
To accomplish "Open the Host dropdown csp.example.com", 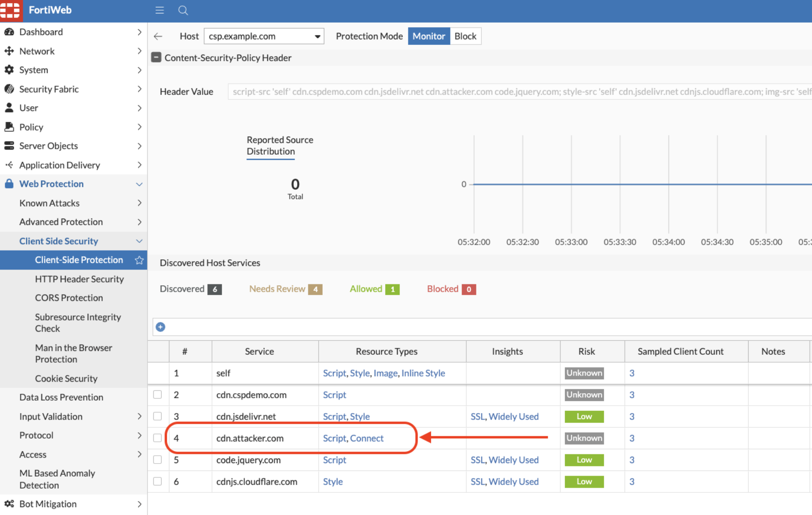I will click(264, 36).
